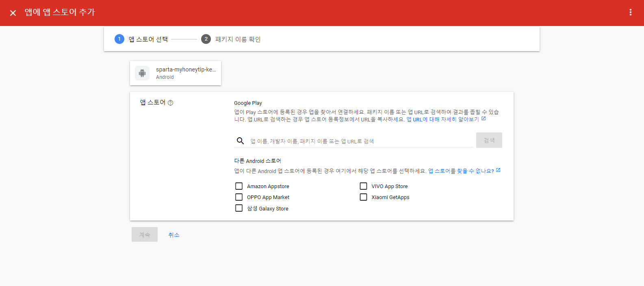
Task: Click the 계속 continue button
Action: pos(145,234)
